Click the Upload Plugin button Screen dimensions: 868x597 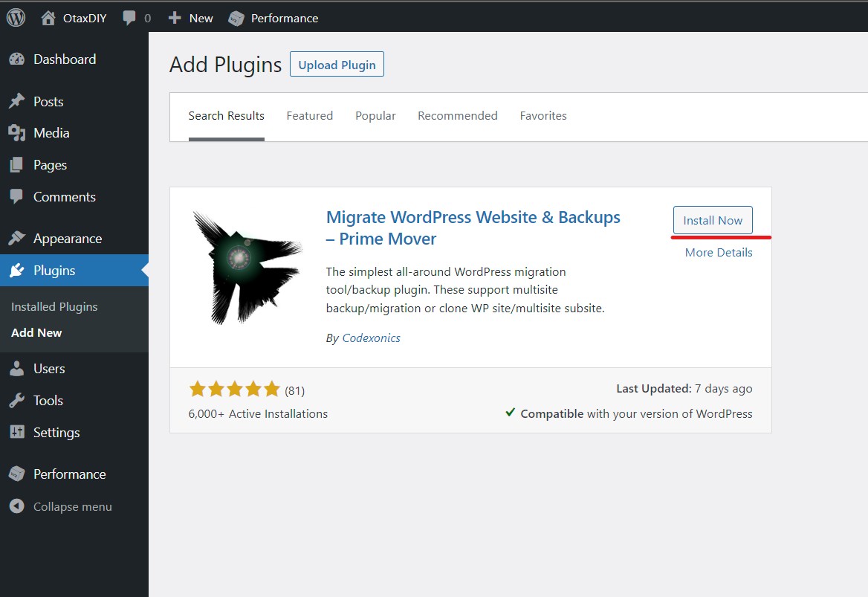coord(337,64)
